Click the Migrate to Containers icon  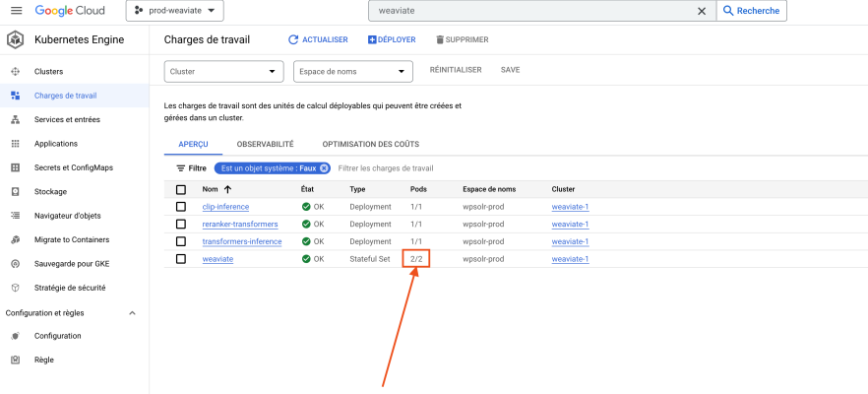point(16,240)
